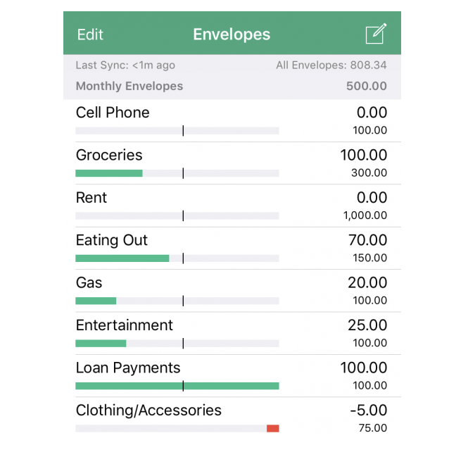Click the Eating Out progress bar

click(x=122, y=258)
